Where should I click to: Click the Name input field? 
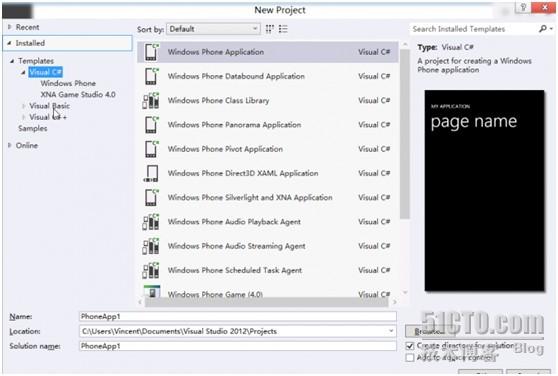coord(237,316)
